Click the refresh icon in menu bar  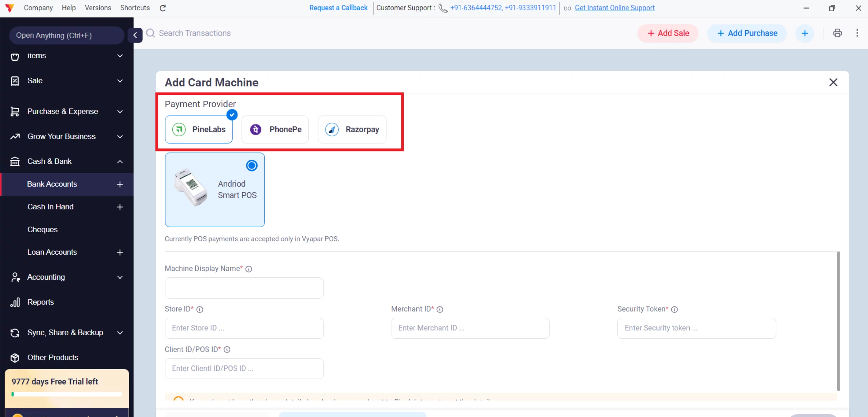point(163,8)
